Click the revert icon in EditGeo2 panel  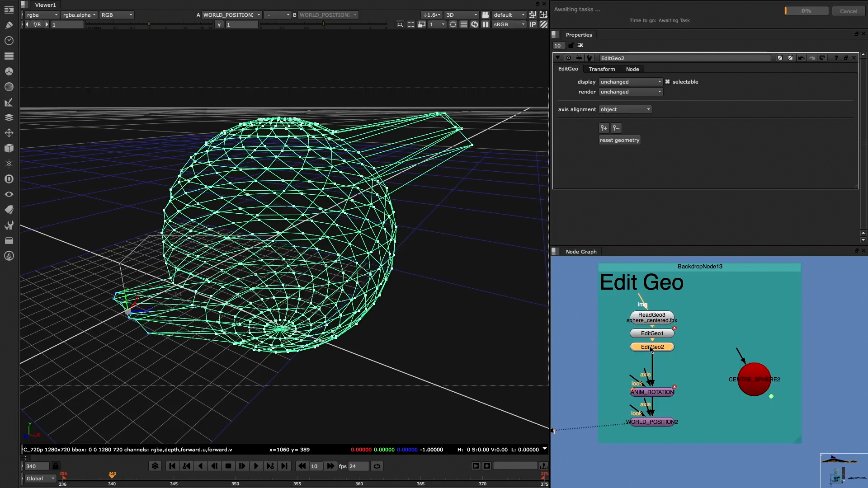pyautogui.click(x=822, y=58)
